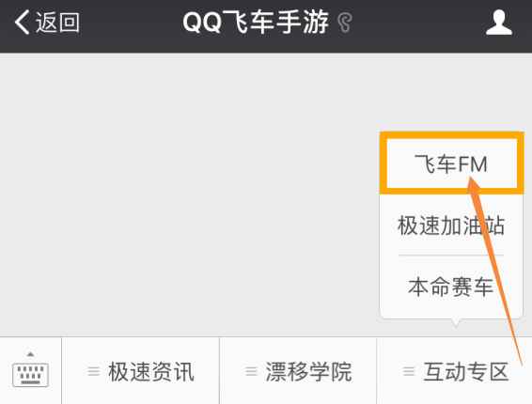Open 本命赛车 menu entry

[451, 287]
